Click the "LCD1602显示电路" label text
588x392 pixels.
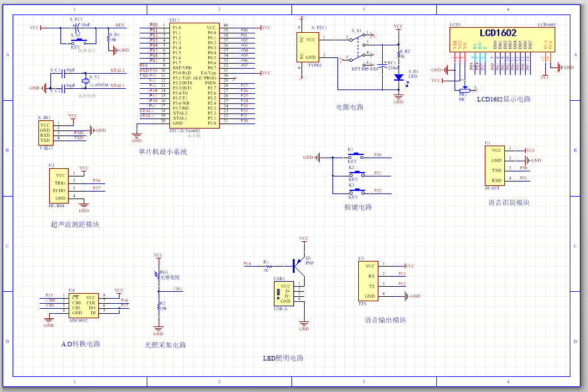(503, 100)
